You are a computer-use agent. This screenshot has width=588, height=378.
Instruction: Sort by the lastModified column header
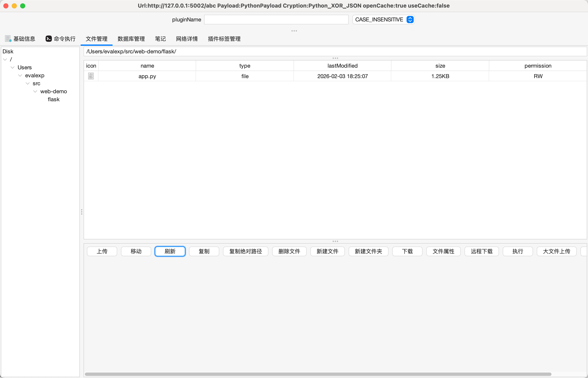coord(342,66)
